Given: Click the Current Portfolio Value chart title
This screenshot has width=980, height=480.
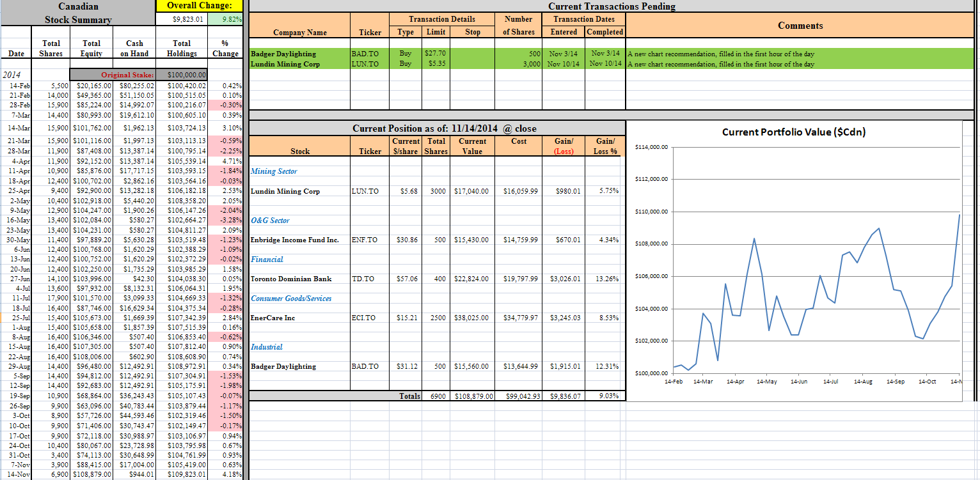Looking at the screenshot, I should [x=794, y=132].
